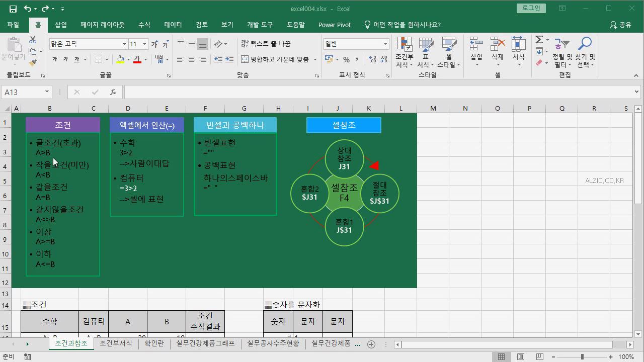Switch to the 삽입 ribbon tab
Screen dimensions: 644x362
pyautogui.click(x=61, y=25)
